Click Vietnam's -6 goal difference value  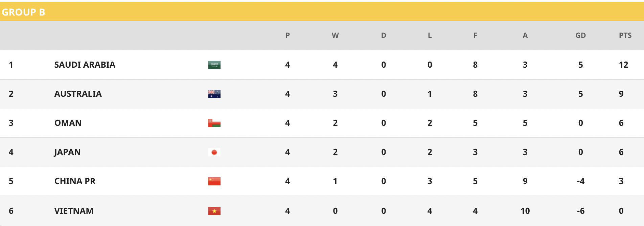point(580,211)
